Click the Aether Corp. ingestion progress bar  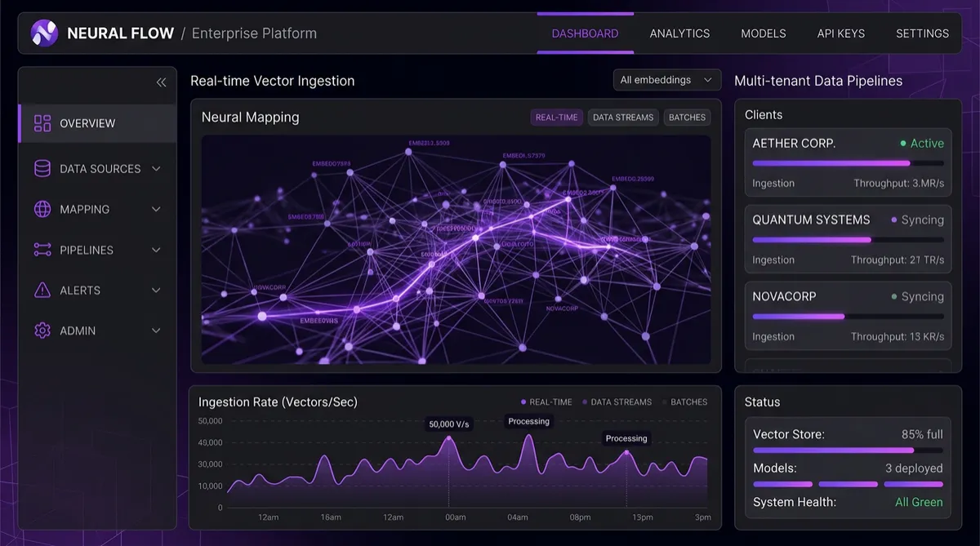coord(848,163)
